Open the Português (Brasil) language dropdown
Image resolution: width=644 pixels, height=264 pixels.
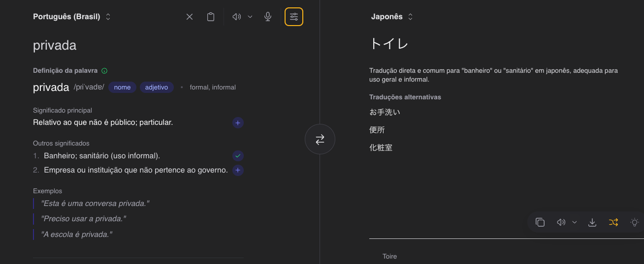point(72,17)
